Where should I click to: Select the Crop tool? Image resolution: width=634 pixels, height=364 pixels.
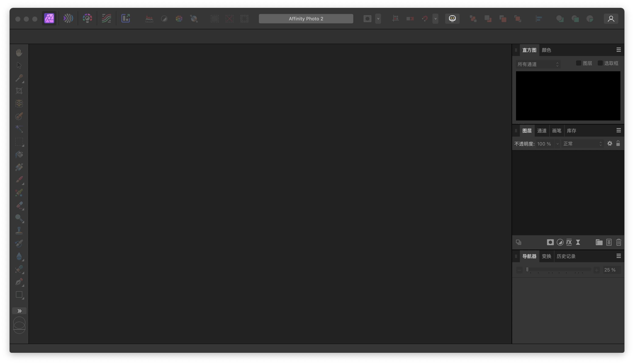click(19, 91)
